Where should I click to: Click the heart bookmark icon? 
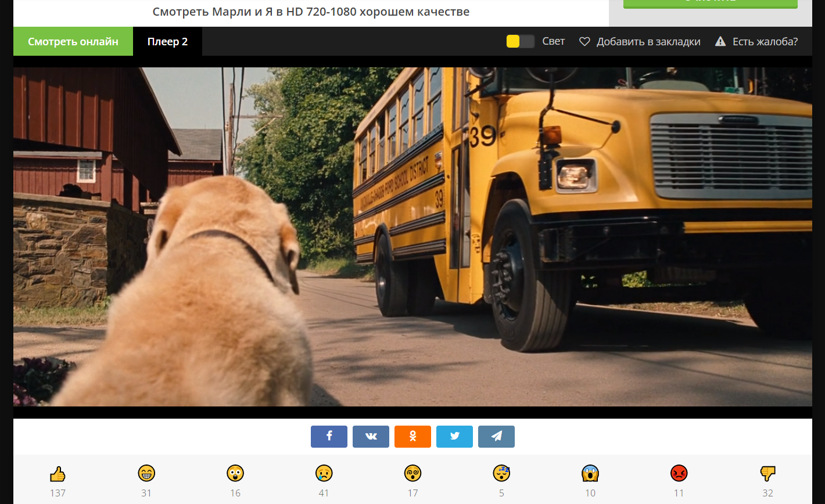tap(584, 42)
